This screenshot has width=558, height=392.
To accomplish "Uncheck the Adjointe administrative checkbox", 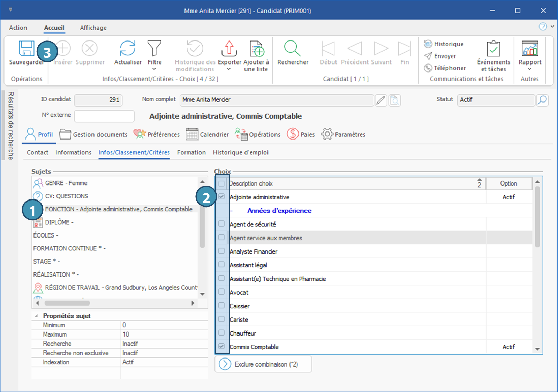I will click(x=221, y=197).
